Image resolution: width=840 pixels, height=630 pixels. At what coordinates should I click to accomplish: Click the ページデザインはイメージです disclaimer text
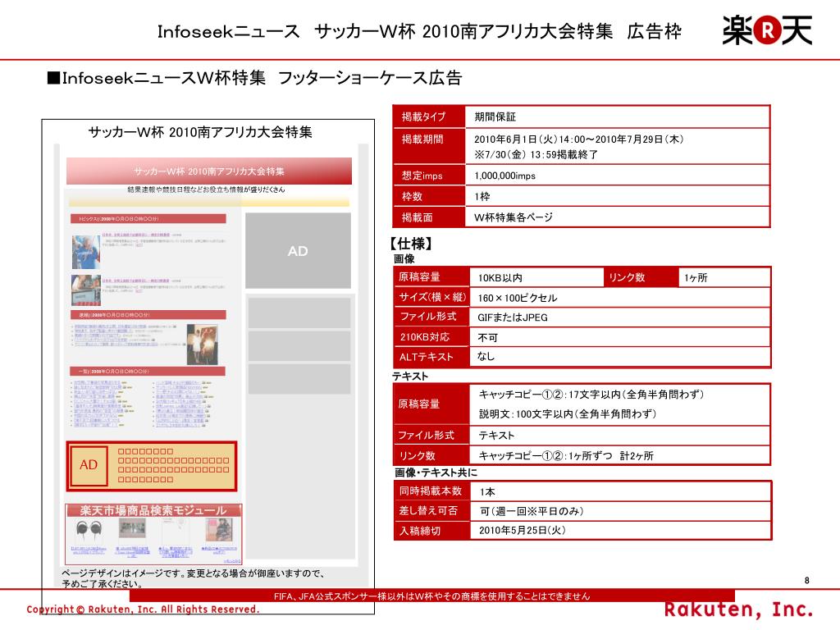pyautogui.click(x=193, y=578)
